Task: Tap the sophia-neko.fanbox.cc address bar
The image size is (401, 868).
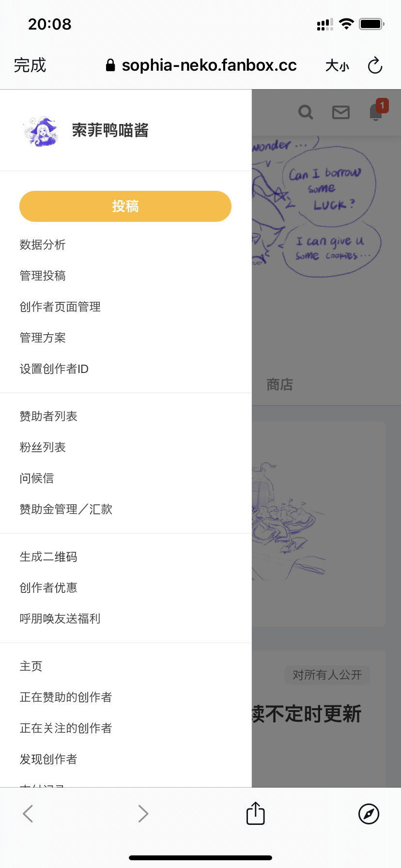Action: tap(201, 65)
